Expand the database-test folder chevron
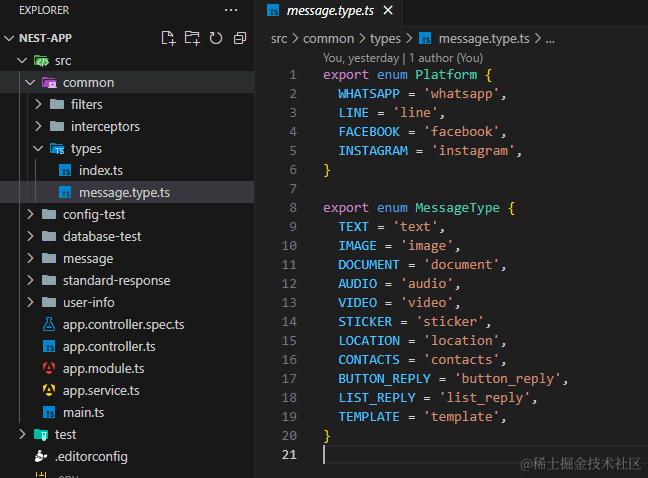 coord(30,236)
